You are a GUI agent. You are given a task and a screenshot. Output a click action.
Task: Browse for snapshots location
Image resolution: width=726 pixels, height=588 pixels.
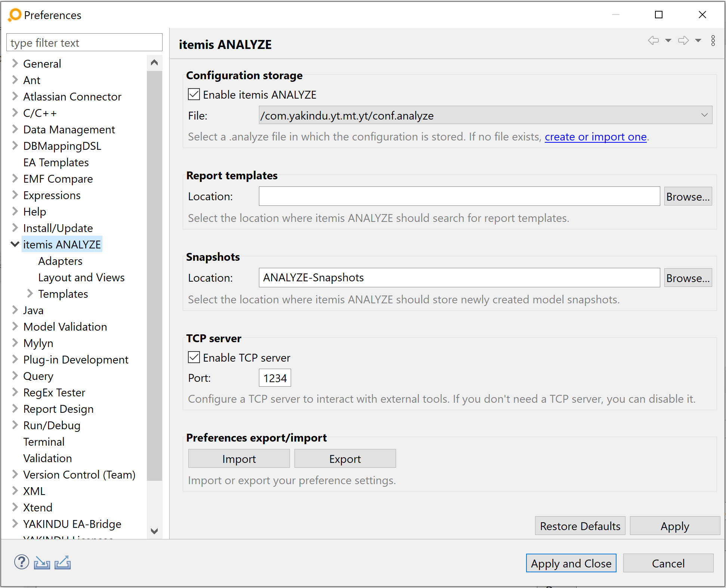[x=688, y=278]
